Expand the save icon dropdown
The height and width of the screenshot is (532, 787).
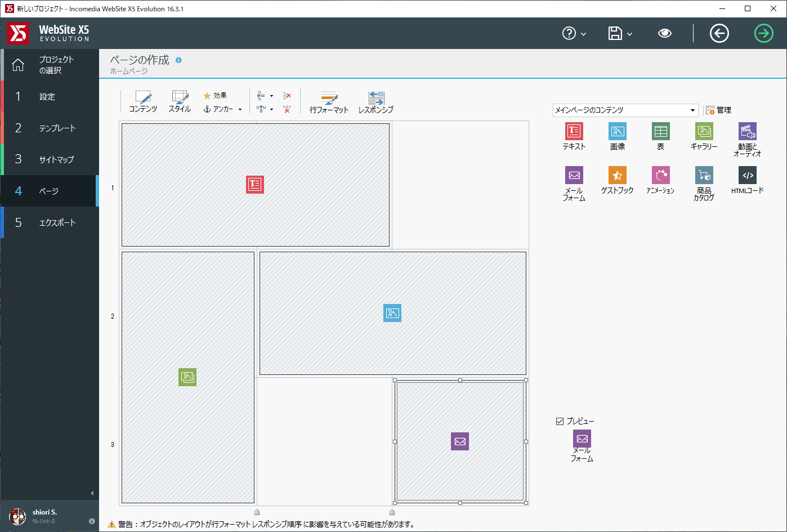pyautogui.click(x=629, y=34)
